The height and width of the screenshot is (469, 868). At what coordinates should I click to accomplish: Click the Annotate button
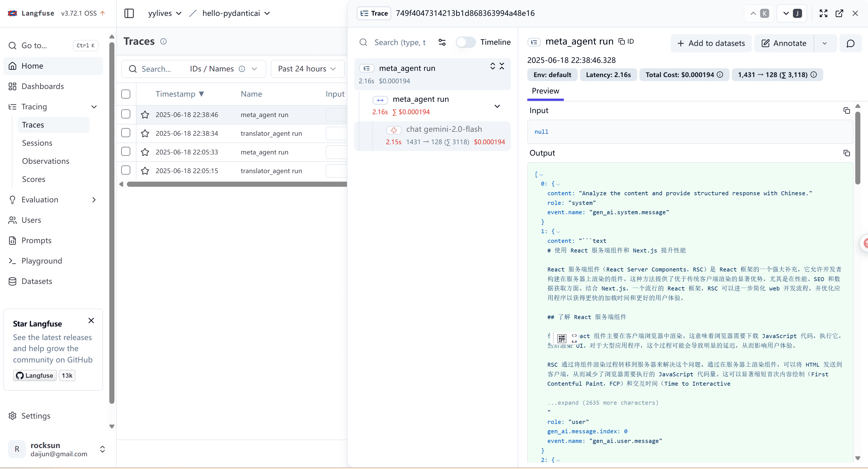(784, 43)
